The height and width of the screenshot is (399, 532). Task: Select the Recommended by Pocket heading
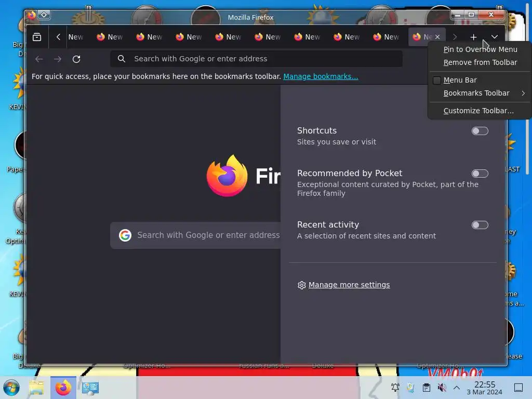tap(350, 174)
